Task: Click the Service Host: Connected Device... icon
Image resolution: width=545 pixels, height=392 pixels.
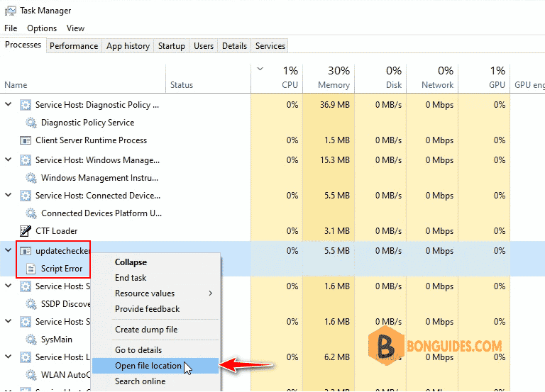Action: [26, 196]
